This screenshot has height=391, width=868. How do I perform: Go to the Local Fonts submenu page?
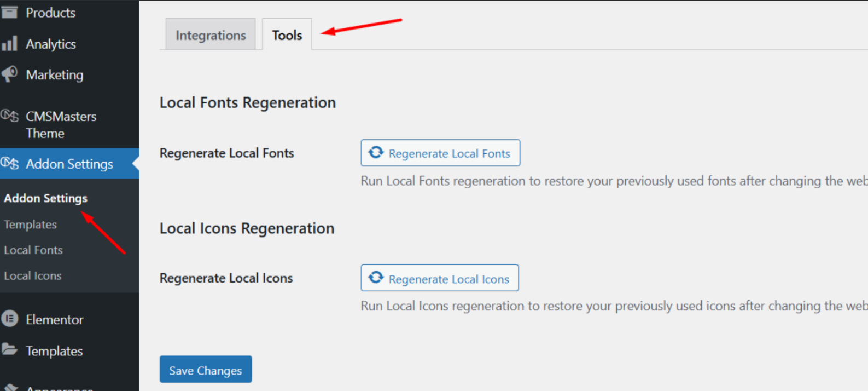(x=33, y=250)
